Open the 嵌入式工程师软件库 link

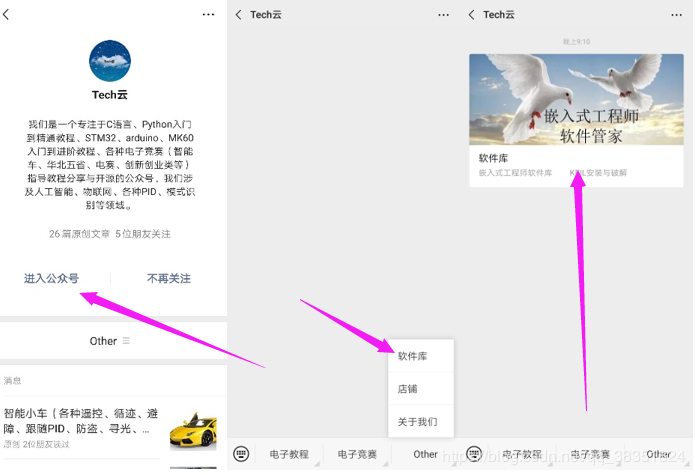click(x=515, y=173)
